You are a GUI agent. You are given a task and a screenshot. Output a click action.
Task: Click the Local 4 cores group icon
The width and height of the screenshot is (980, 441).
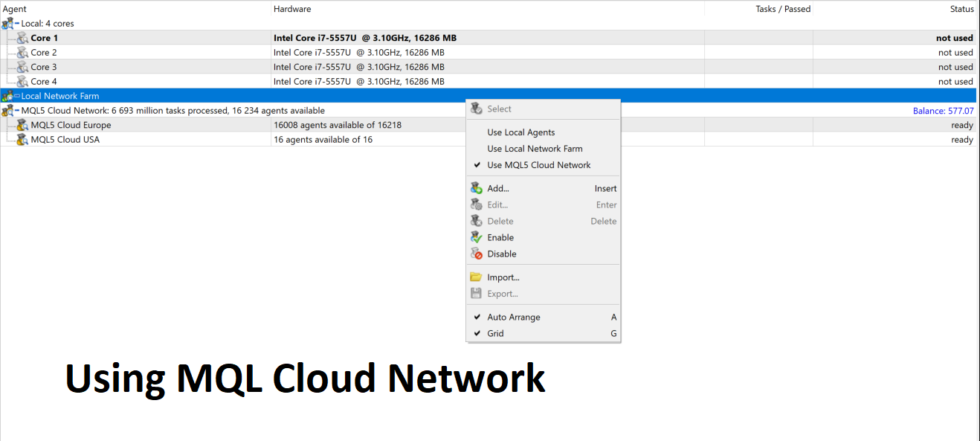pyautogui.click(x=7, y=24)
